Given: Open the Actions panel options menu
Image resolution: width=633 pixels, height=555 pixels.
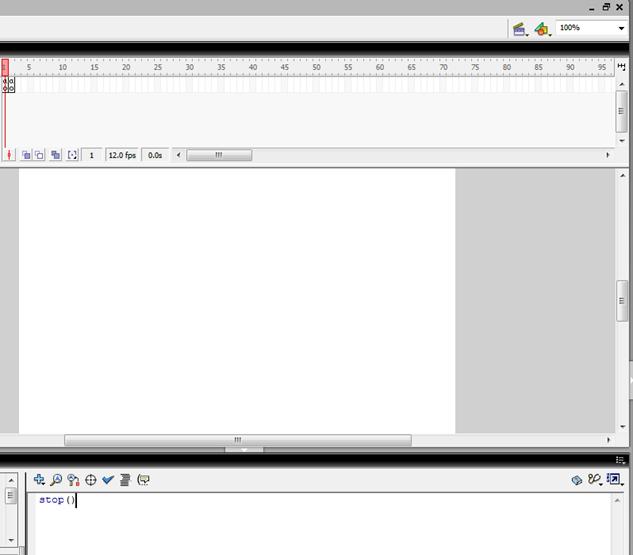Looking at the screenshot, I should 620,460.
